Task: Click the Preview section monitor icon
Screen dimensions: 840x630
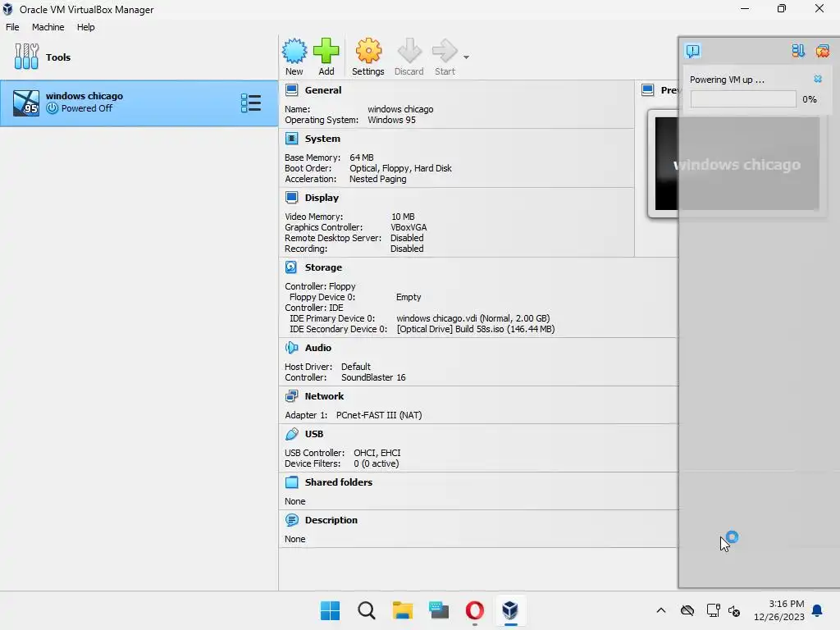Action: pyautogui.click(x=648, y=90)
